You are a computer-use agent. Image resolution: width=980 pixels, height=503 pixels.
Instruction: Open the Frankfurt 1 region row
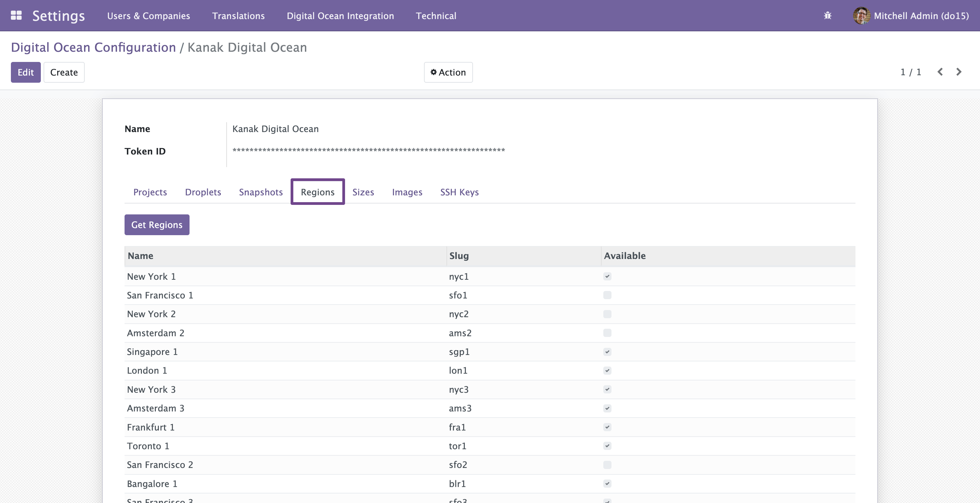click(x=490, y=427)
